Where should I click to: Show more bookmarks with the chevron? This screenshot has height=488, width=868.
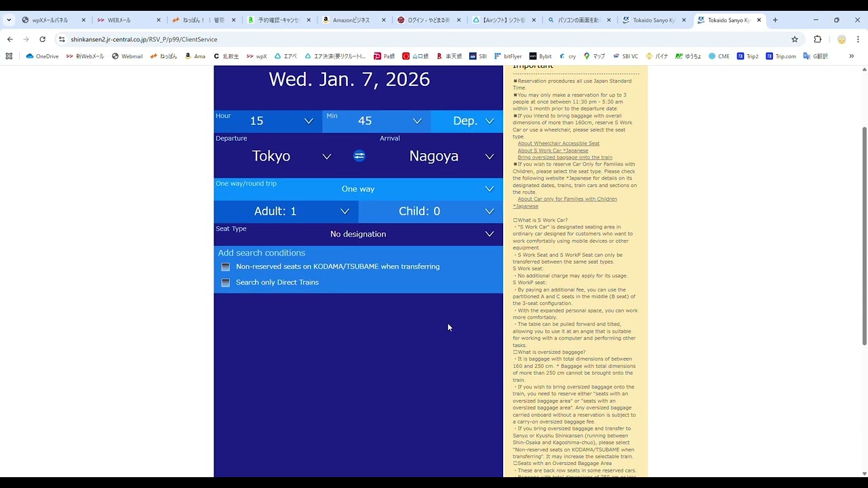pos(851,56)
